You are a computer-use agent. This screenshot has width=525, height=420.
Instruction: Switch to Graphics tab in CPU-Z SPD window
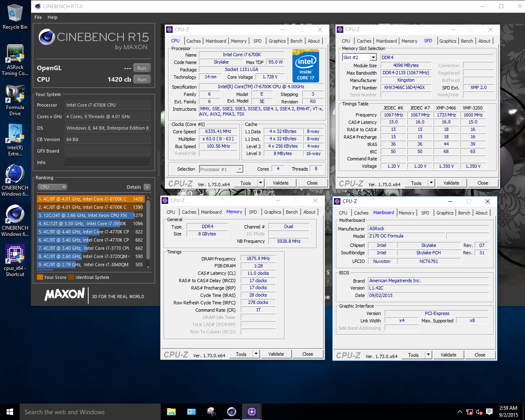448,41
